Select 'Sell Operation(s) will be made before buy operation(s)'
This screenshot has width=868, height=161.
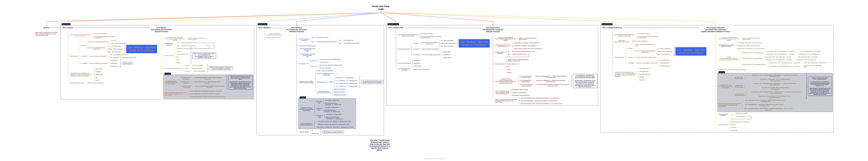[x=732, y=70]
